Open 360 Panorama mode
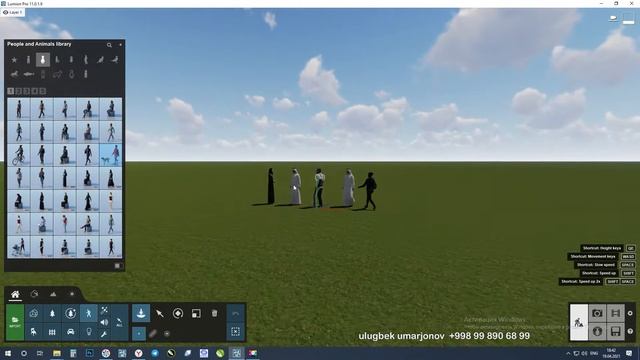Image resolution: width=640 pixels, height=360 pixels. (x=597, y=331)
